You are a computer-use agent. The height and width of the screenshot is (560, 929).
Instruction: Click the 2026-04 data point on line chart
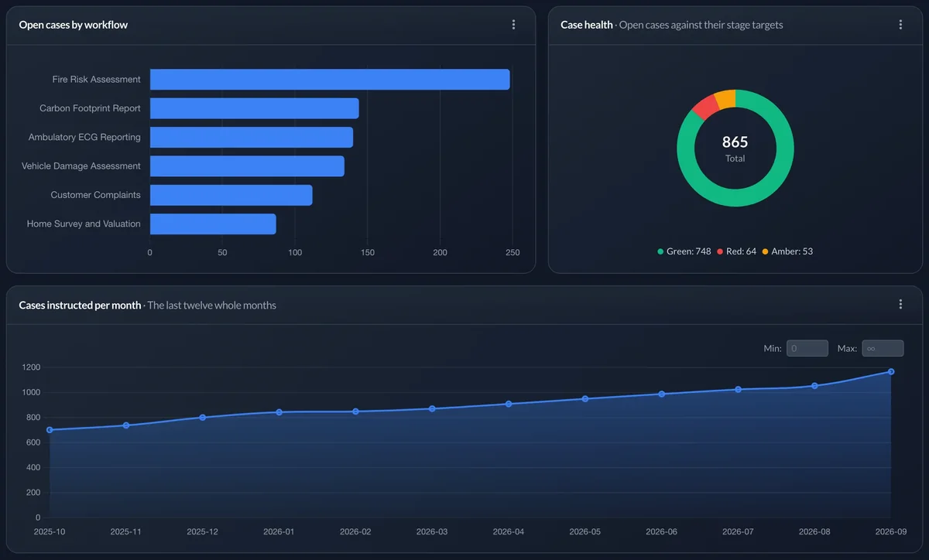point(509,404)
